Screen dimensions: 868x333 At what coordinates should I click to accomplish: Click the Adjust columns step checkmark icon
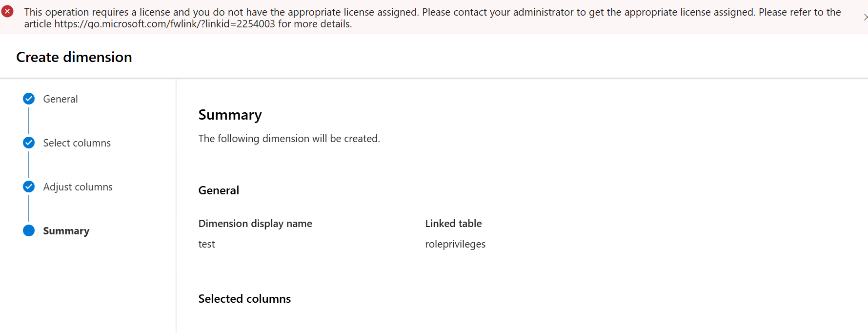tap(29, 187)
